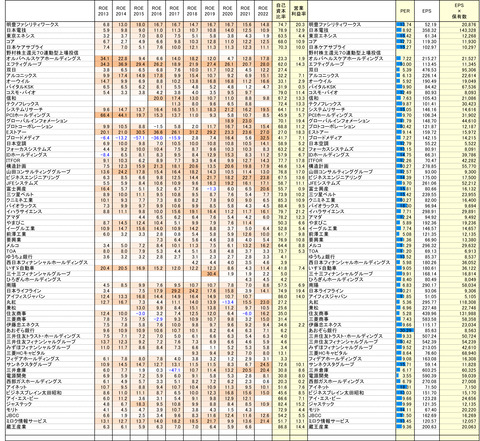Select the 44.1 ROE 2014 cell
Viewport: 480px width, 441px height.
tap(121, 115)
